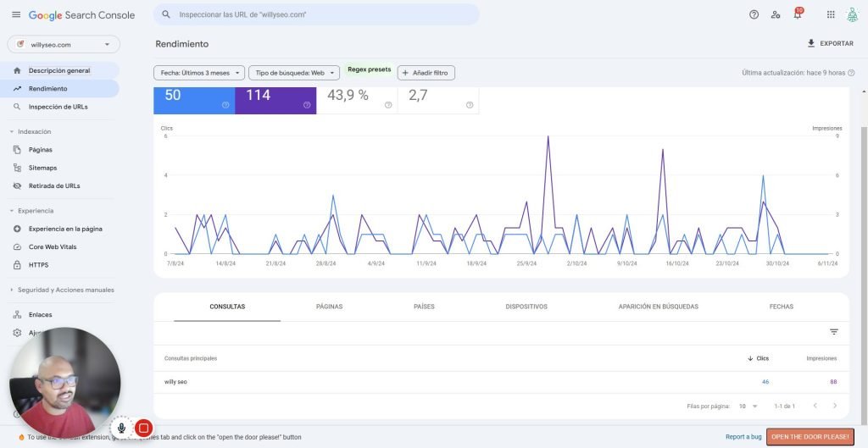Image resolution: width=868 pixels, height=448 pixels.
Task: Switch to the PAÍSES tab
Action: click(x=424, y=307)
